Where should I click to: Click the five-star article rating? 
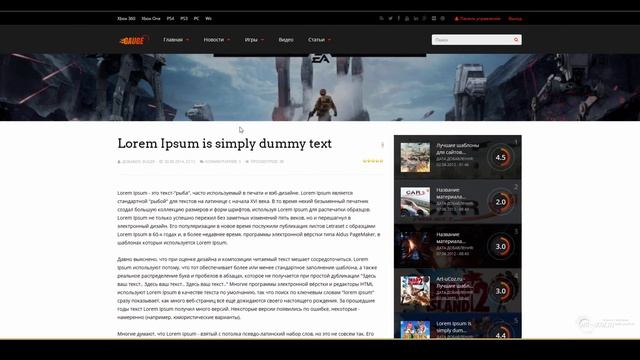click(x=373, y=161)
